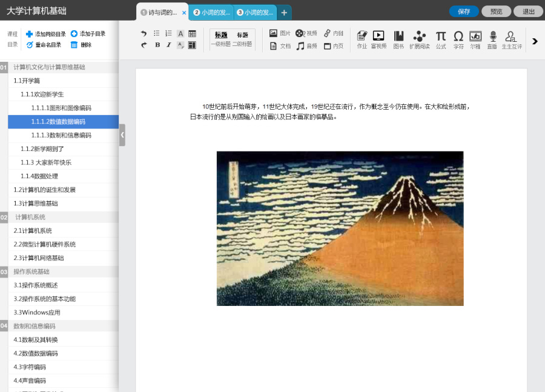The width and height of the screenshot is (545, 392).
Task: Start a live broadcast with 直播
Action: [492, 39]
